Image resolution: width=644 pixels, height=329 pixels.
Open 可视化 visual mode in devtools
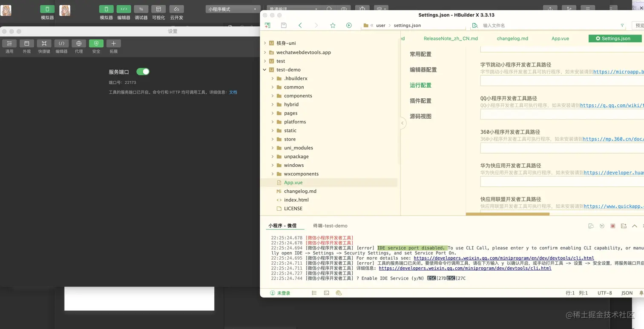click(158, 12)
